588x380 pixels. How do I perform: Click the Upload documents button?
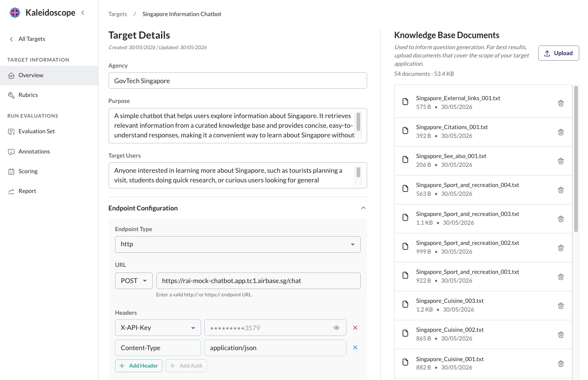[x=559, y=53]
